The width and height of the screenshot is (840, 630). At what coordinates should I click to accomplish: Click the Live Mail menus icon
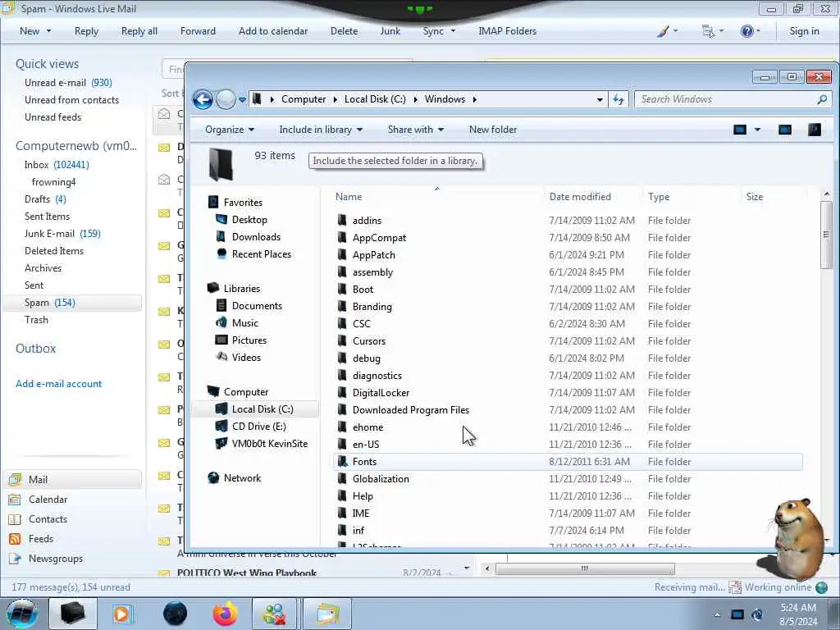pyautogui.click(x=708, y=31)
